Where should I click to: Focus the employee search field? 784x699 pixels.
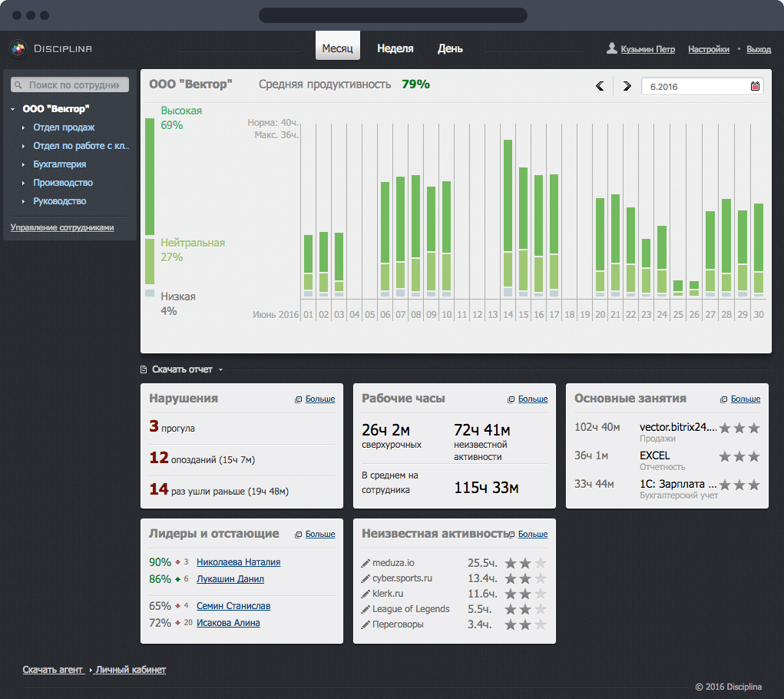click(74, 85)
